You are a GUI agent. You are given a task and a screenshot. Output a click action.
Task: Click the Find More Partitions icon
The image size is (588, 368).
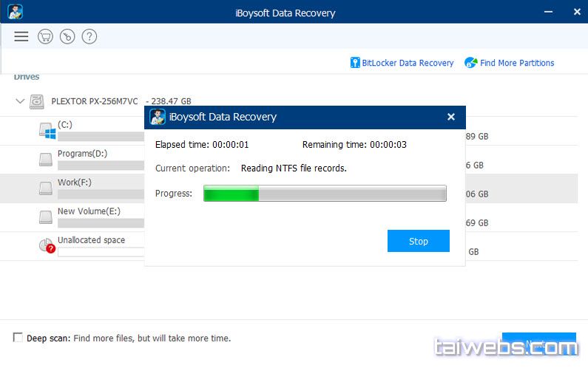pyautogui.click(x=471, y=63)
